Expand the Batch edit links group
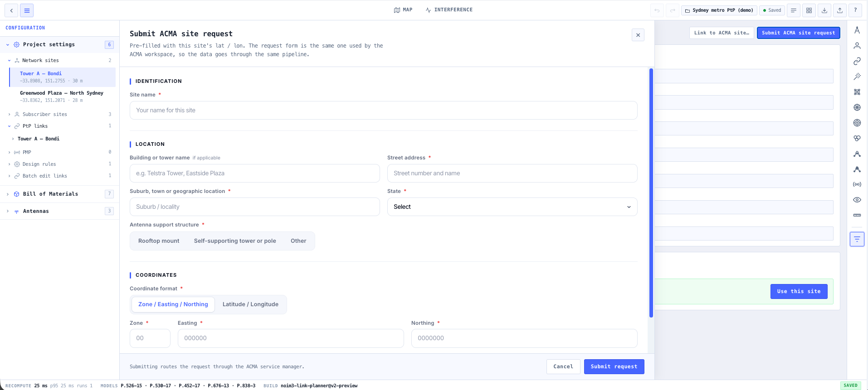 [x=9, y=176]
